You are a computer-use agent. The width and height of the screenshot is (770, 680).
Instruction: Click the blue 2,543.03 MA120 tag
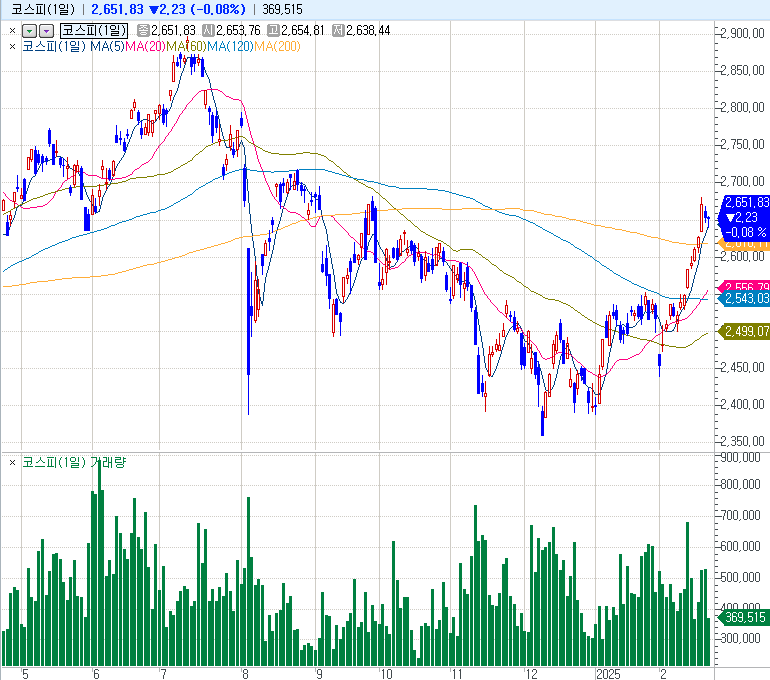click(746, 298)
